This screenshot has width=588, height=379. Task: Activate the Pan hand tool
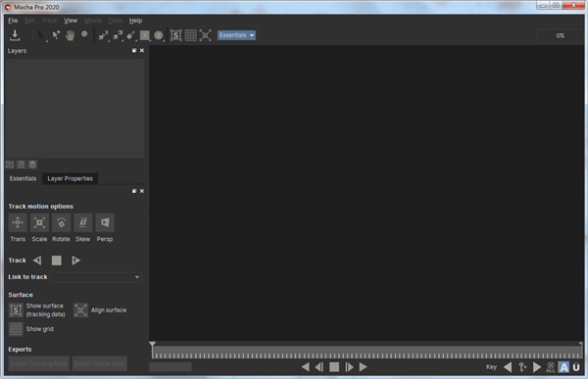pos(70,35)
